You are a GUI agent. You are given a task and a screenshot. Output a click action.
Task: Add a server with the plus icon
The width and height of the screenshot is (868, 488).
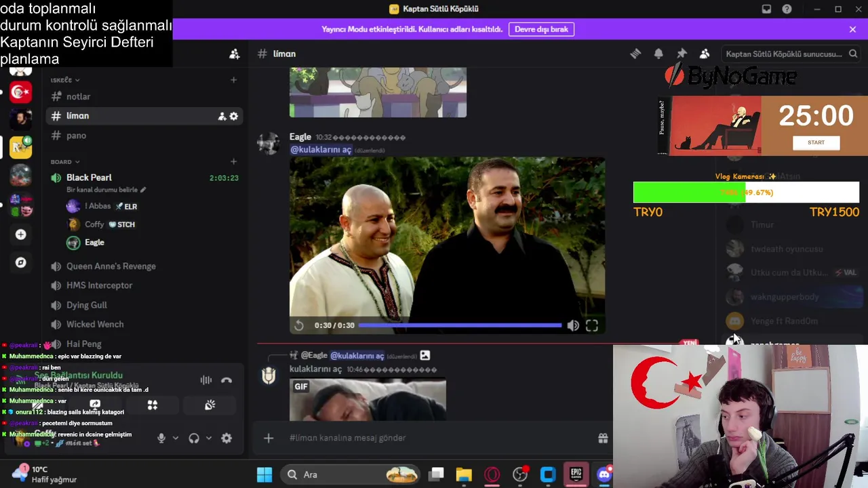(21, 235)
